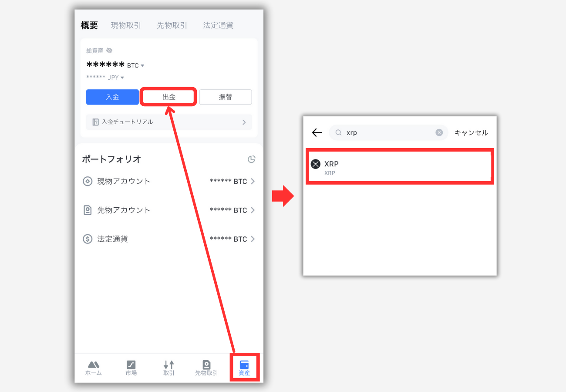Open the 取引 trading icon
Image resolution: width=566 pixels, height=392 pixels.
pos(169,368)
